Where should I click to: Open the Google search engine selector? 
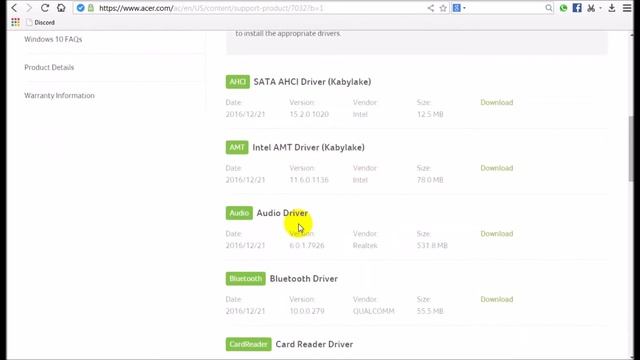[x=459, y=8]
